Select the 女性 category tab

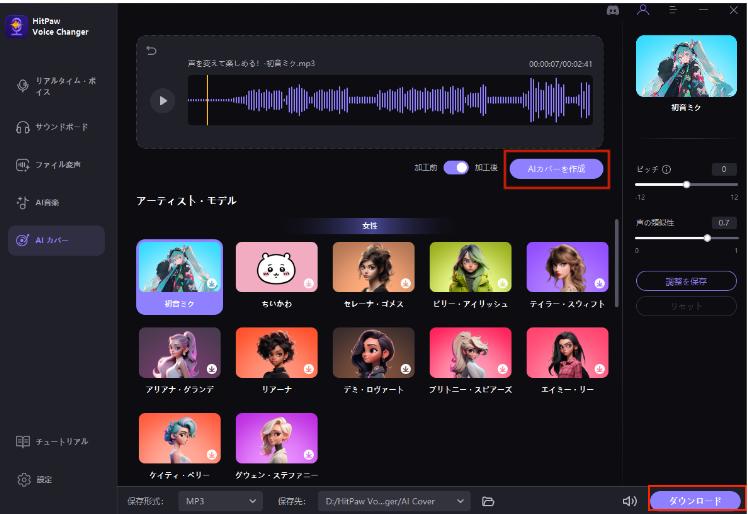click(x=370, y=226)
